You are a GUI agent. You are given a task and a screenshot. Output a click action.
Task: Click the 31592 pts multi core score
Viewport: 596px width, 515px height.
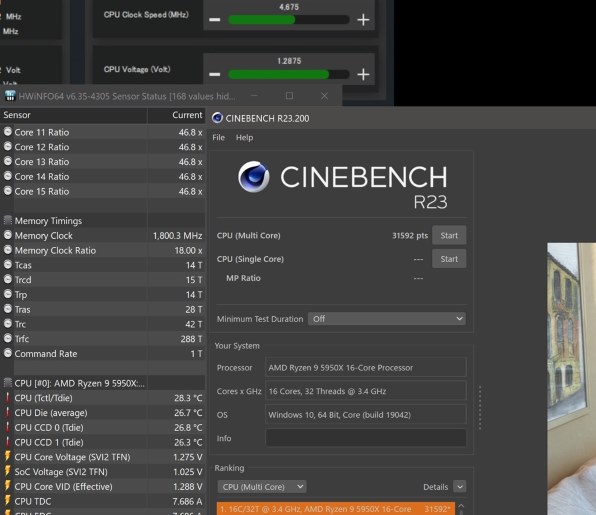[x=410, y=235]
